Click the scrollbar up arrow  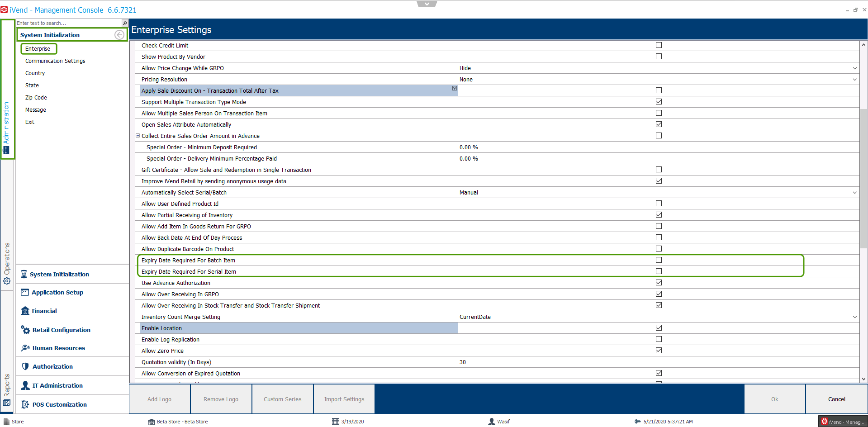(x=863, y=45)
